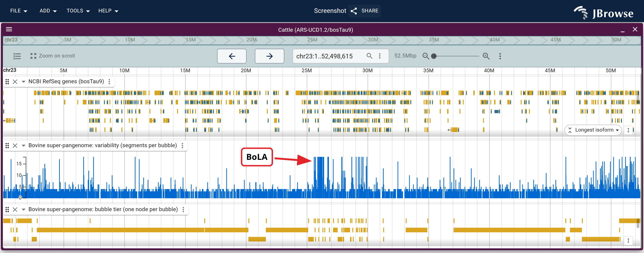Click the HELP menu dropdown arrow
Image resolution: width=644 pixels, height=253 pixels.
[x=116, y=11]
